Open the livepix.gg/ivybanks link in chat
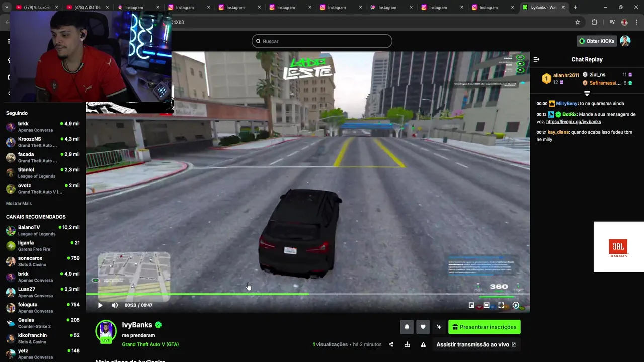This screenshot has width=644, height=362. coord(574,122)
